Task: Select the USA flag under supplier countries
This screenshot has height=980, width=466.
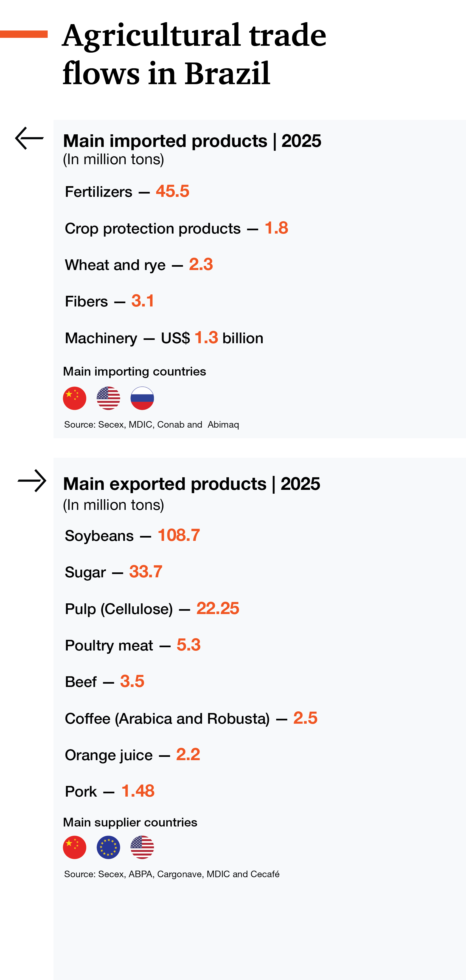Action: tap(142, 847)
